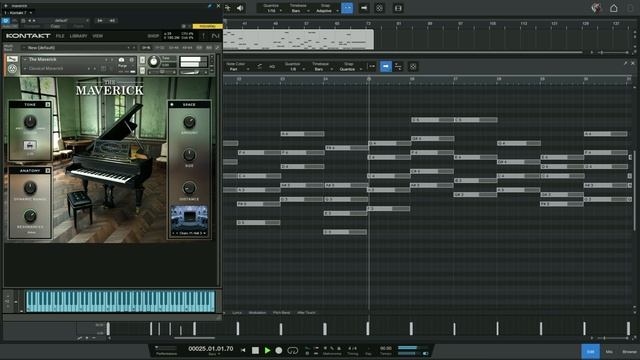Open Kontakt LIBRARY menu

(x=78, y=36)
